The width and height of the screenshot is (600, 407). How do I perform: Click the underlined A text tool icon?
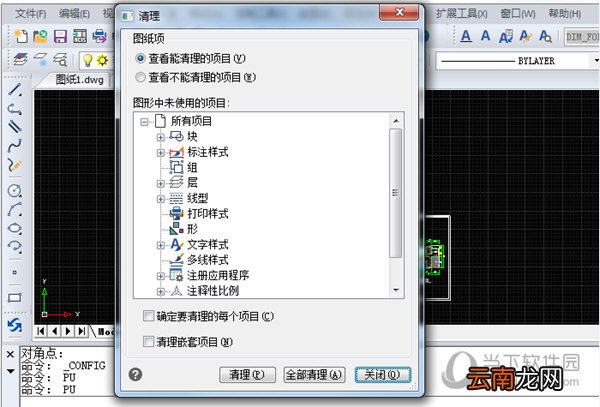tap(466, 36)
